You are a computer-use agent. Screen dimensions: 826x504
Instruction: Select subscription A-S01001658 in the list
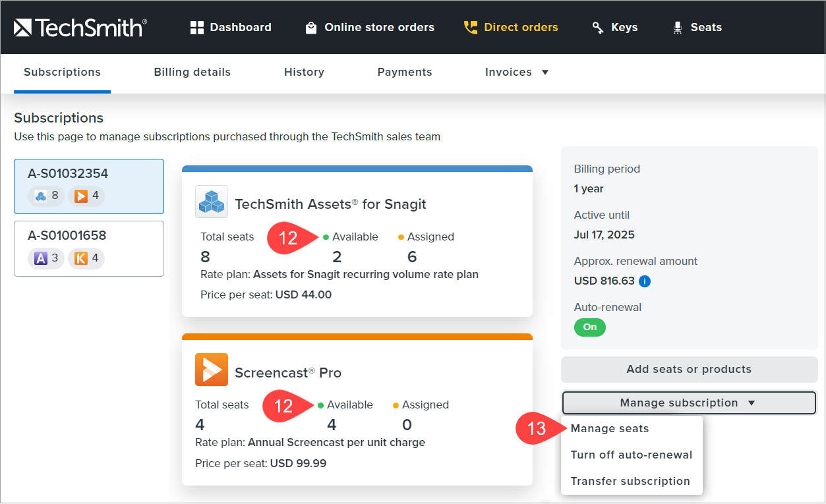[88, 248]
